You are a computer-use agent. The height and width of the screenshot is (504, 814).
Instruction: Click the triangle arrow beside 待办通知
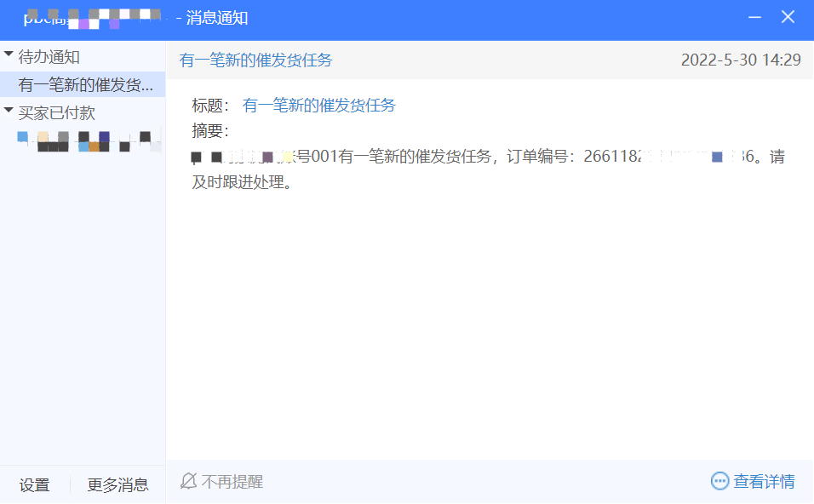(x=9, y=53)
